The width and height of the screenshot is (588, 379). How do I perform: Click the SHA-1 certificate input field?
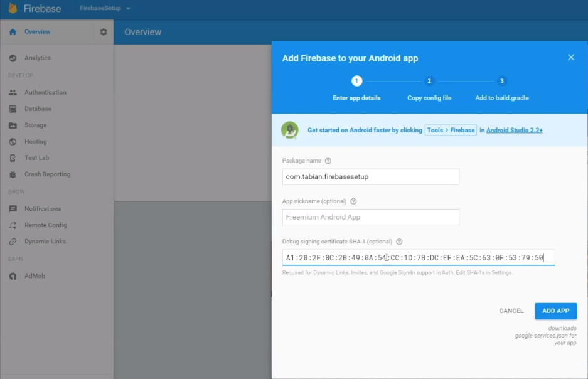[419, 257]
